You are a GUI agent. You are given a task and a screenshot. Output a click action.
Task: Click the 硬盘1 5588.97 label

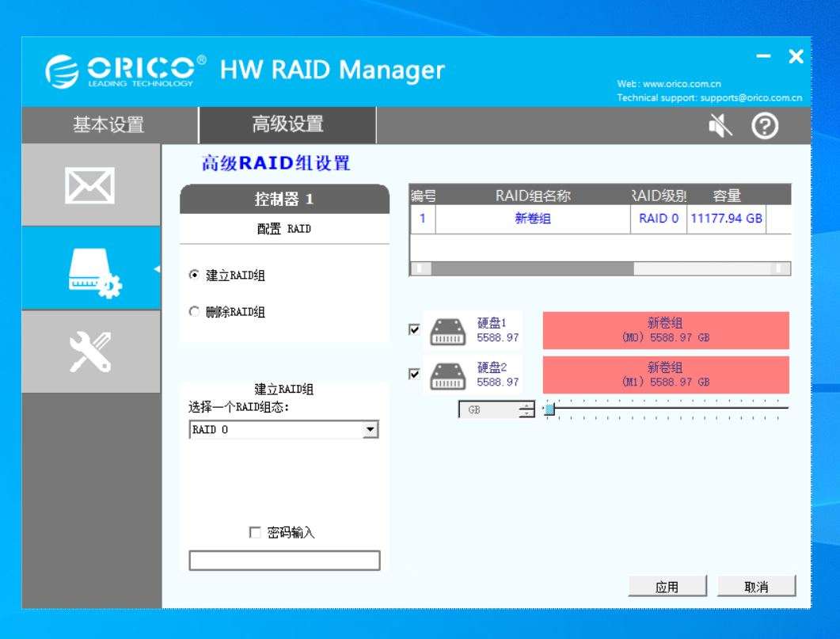498,330
